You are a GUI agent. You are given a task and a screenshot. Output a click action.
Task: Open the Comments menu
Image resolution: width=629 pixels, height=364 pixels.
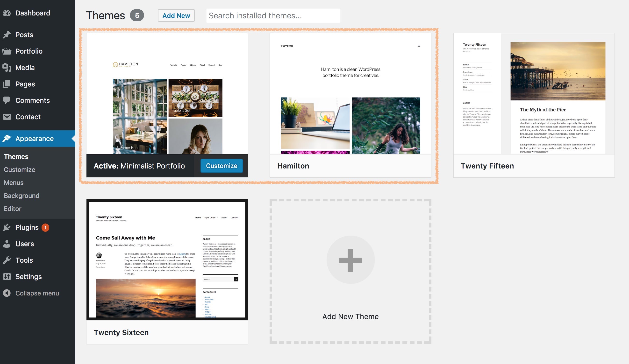tap(33, 101)
